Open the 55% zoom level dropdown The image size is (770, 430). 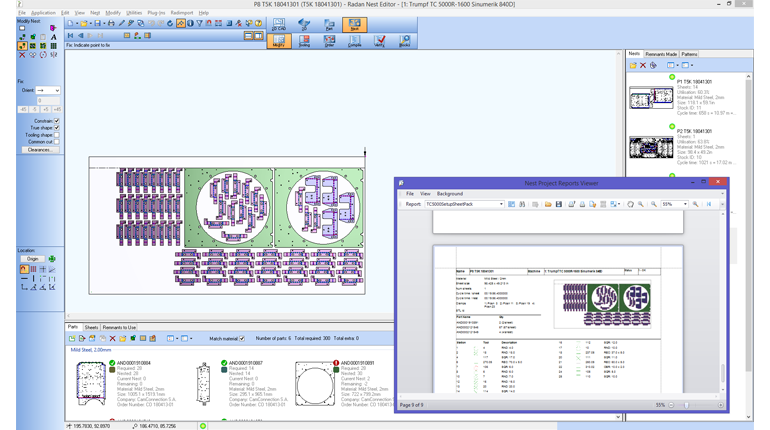pos(684,204)
